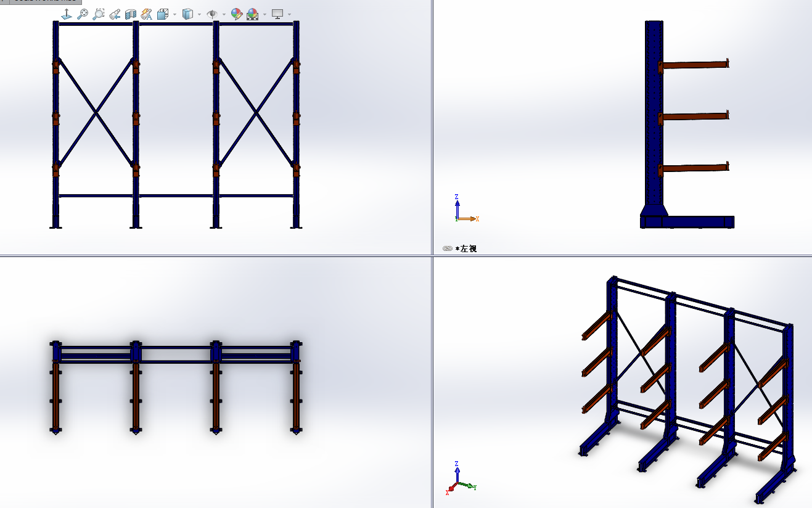Click the *左视 view name label
The image size is (812, 508).
(466, 248)
